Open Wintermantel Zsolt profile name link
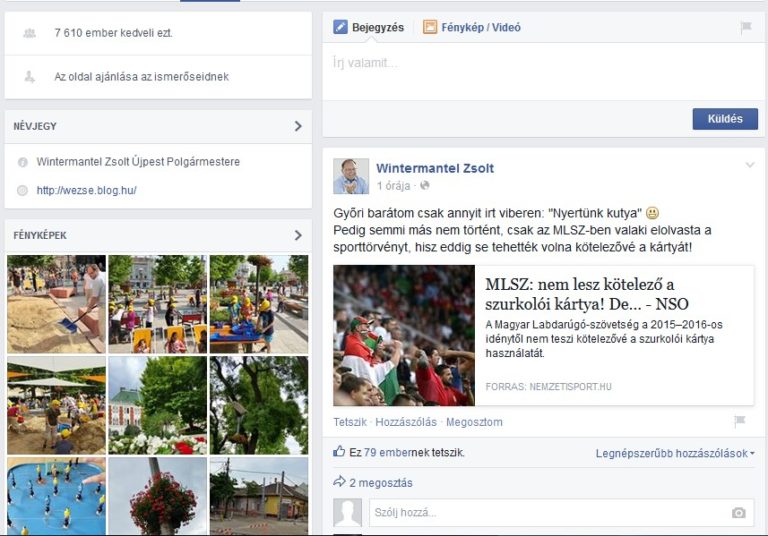Screen dimensions: 768x536 coord(435,169)
